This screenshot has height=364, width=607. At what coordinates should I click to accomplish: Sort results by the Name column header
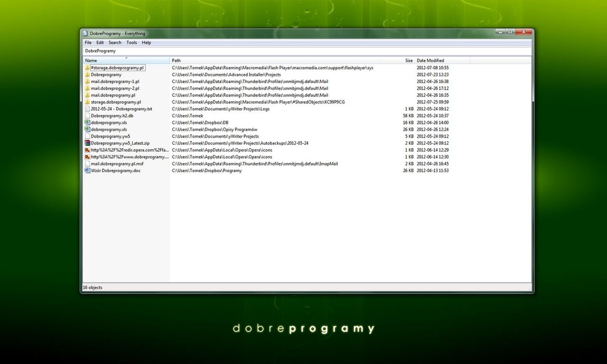(x=126, y=60)
